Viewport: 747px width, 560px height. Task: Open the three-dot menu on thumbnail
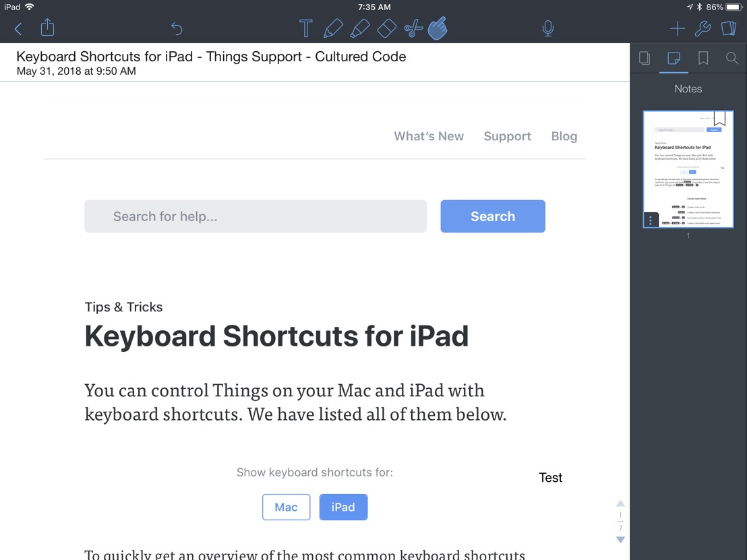click(651, 220)
